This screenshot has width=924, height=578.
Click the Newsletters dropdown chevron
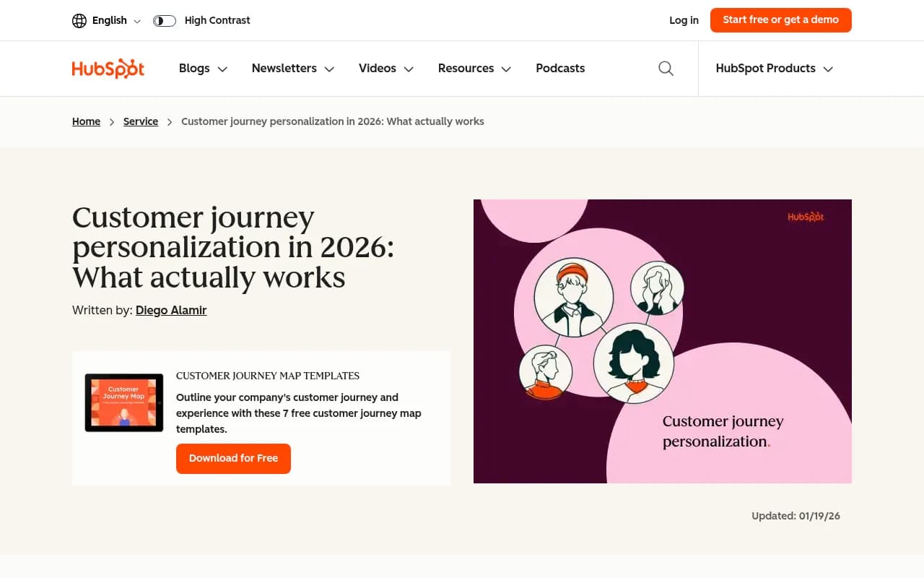tap(329, 69)
